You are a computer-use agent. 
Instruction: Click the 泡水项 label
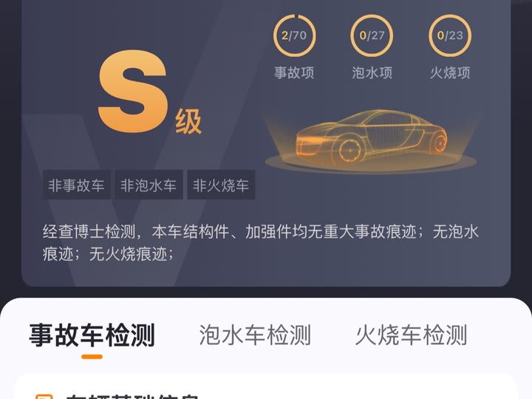(372, 72)
